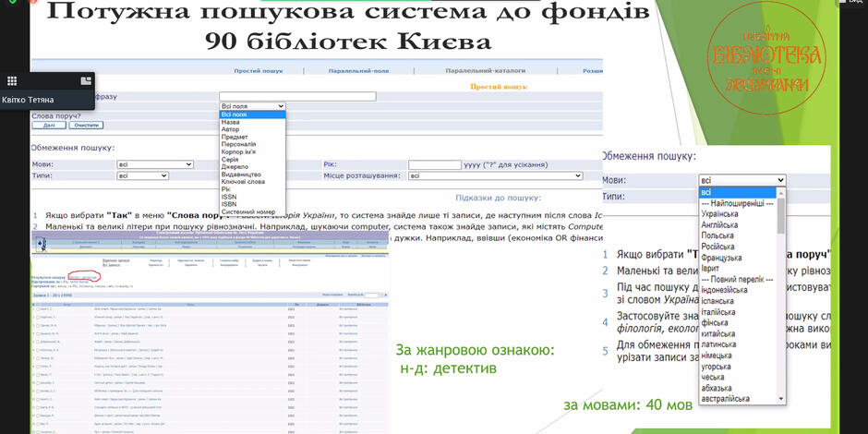Open the Zoom gallery grid icon
The width and height of the screenshot is (868, 434).
(12, 81)
